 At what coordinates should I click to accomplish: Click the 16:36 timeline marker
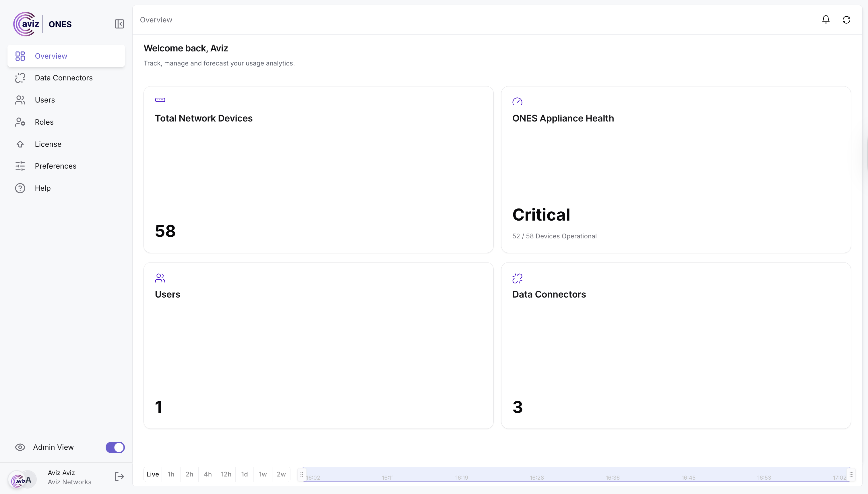(x=612, y=477)
